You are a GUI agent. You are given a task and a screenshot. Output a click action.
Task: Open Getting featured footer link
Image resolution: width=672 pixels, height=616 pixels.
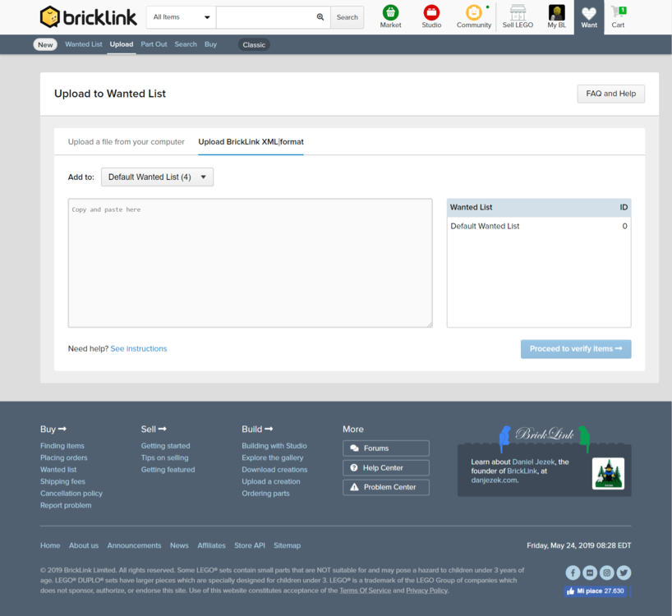click(168, 470)
